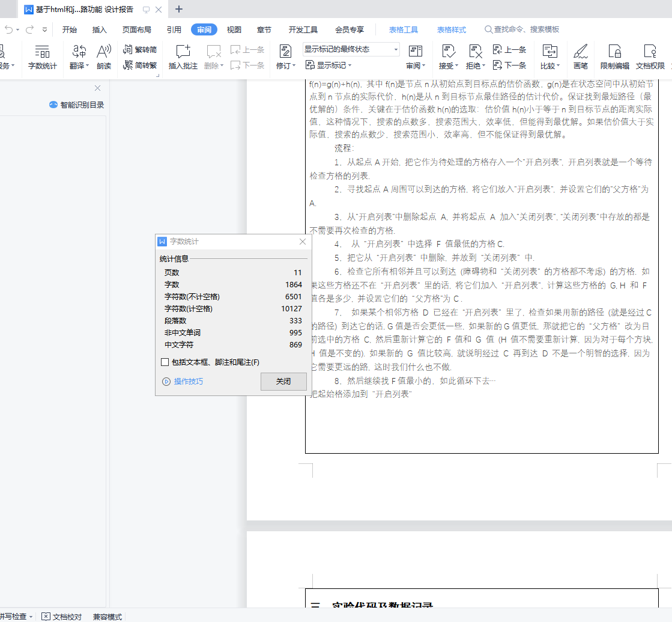
Task: Click the redo arrow icon
Action: (29, 29)
